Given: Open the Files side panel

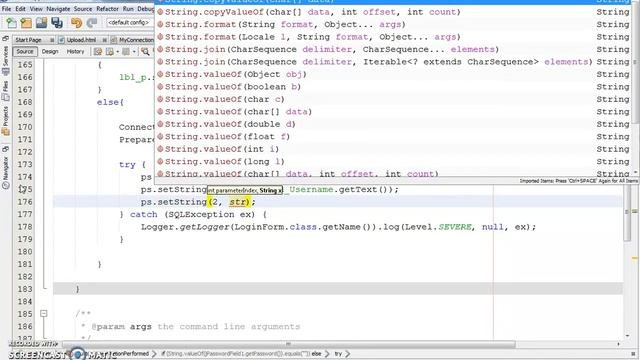Looking at the screenshot, I should pos(5,91).
